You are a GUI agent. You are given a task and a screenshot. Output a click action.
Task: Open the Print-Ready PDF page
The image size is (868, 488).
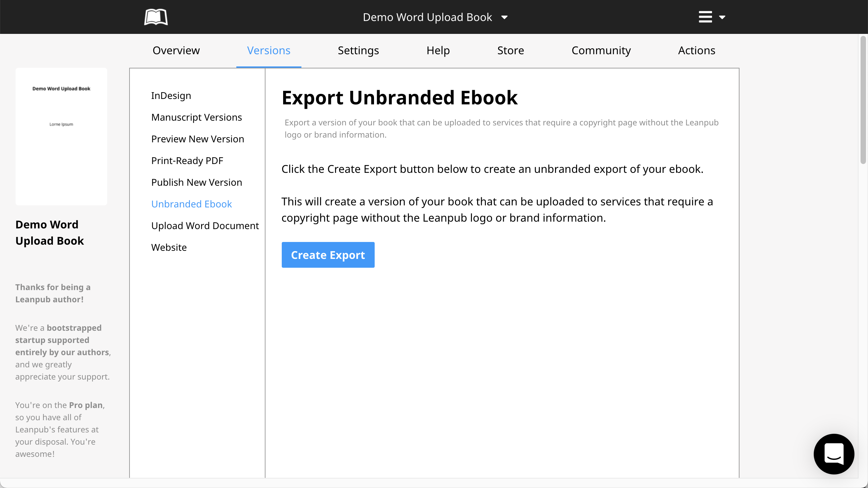[x=187, y=161]
